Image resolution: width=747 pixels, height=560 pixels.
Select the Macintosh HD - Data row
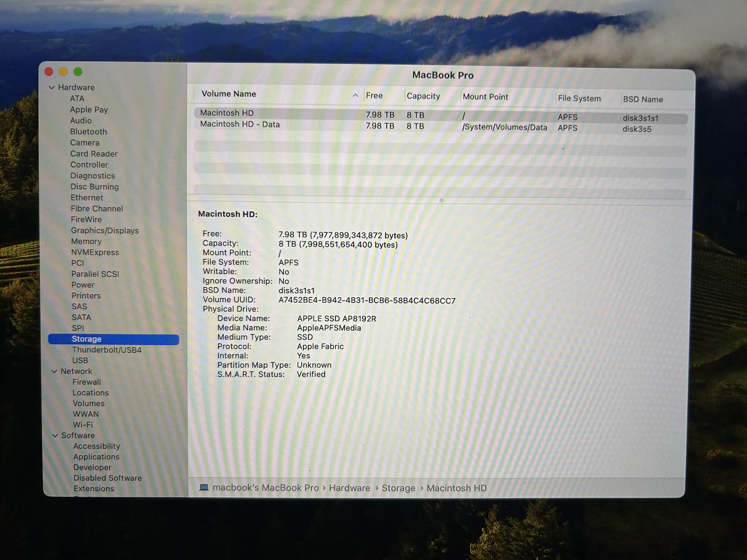[x=441, y=126]
